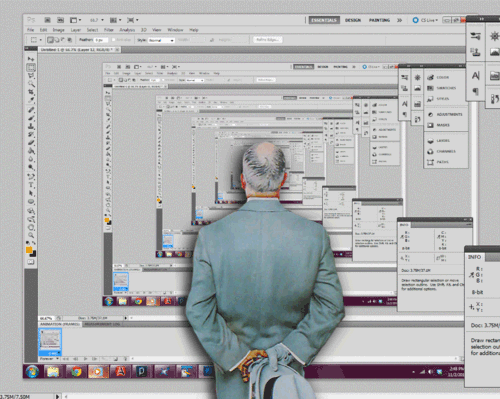The image size is (500, 399).
Task: Select the outermost animation frame thumbnail
Action: pyautogui.click(x=50, y=342)
